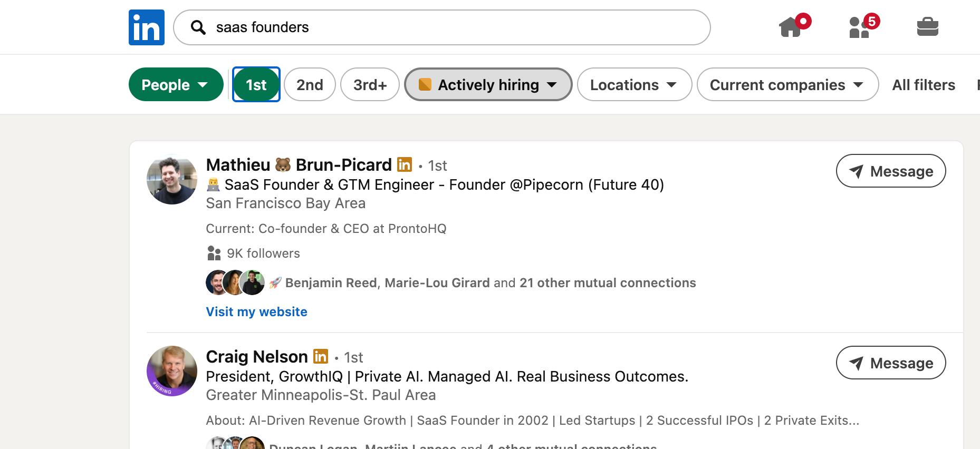Toggle the 2nd connections filter
The height and width of the screenshot is (449, 980).
[310, 84]
